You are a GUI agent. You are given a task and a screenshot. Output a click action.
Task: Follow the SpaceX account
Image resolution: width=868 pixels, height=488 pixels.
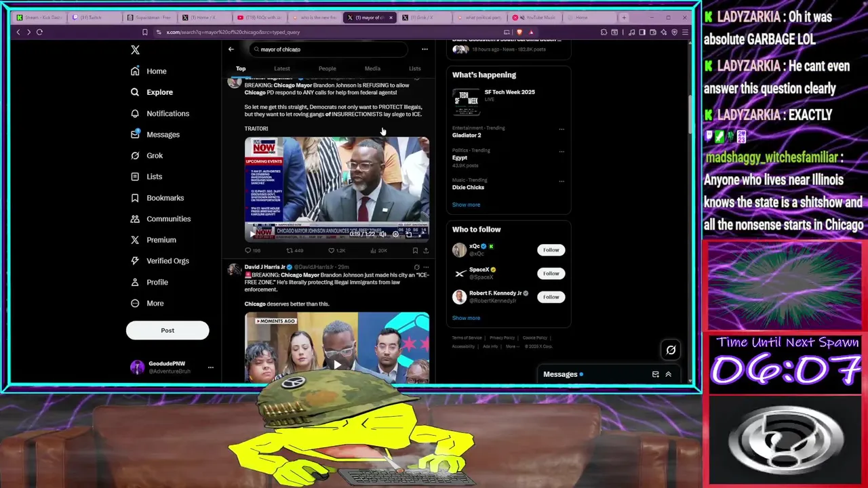point(551,273)
